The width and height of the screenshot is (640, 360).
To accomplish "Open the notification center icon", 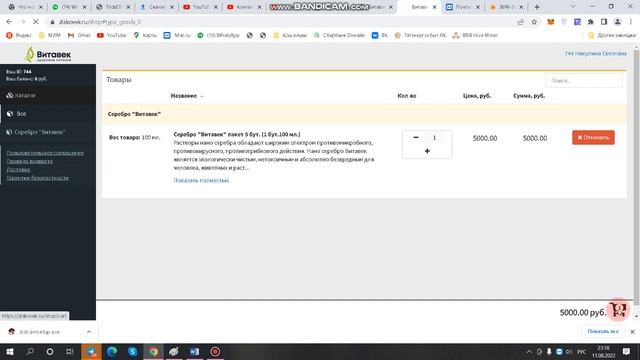I will (626, 351).
